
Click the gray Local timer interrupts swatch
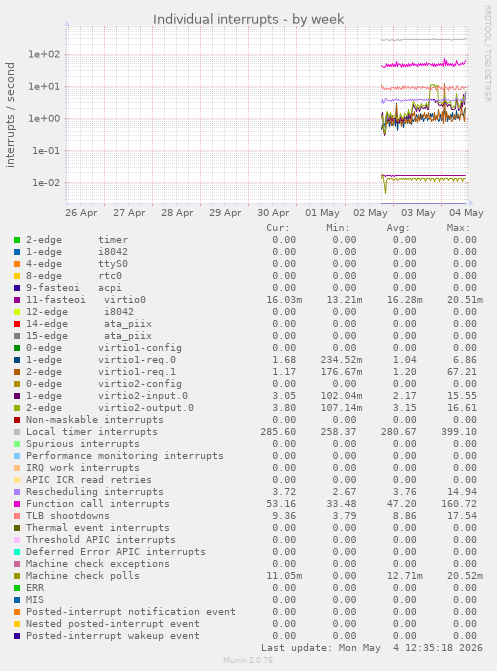tap(17, 432)
